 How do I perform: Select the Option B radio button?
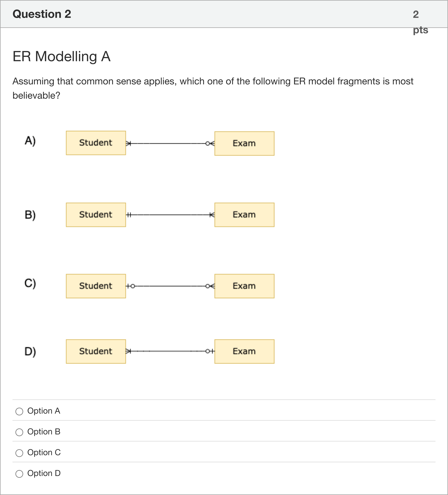point(19,432)
